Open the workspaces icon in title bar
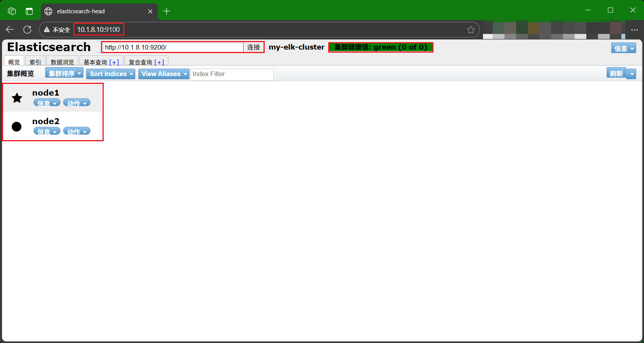The width and height of the screenshot is (644, 343). 12,11
